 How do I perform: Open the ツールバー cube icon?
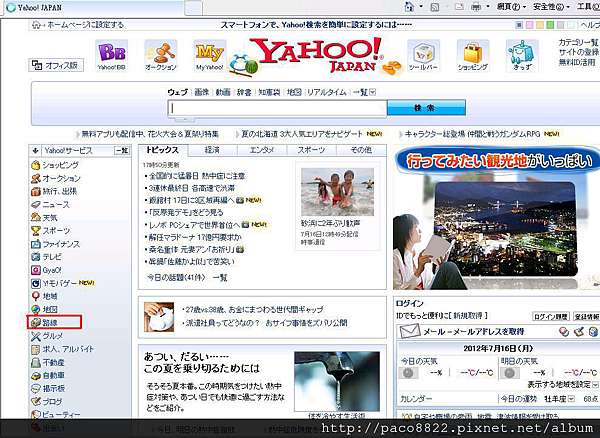click(x=423, y=55)
